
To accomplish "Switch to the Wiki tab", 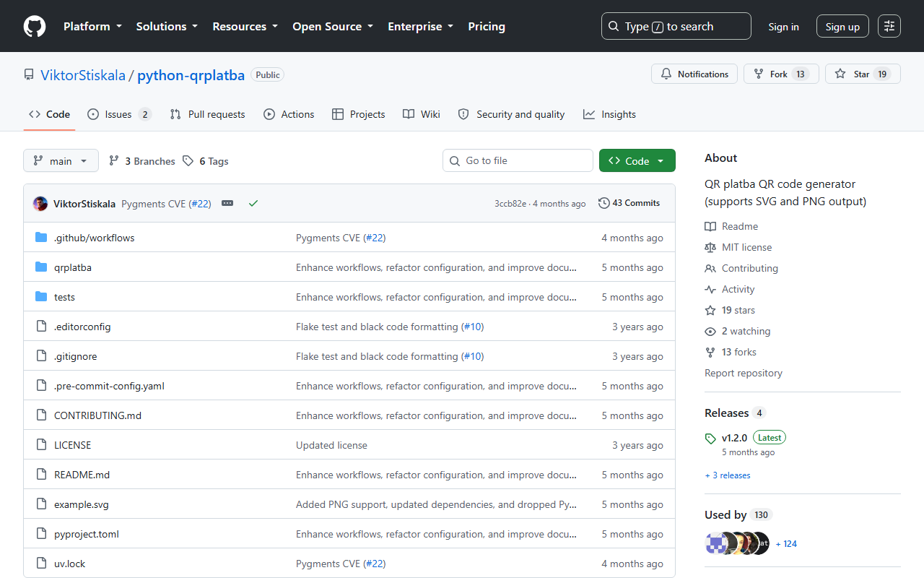I will [x=422, y=114].
